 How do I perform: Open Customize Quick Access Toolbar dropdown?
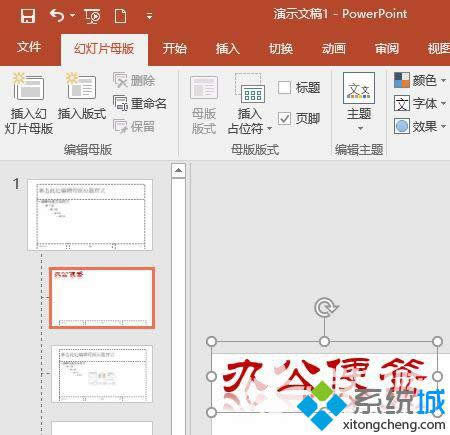(149, 16)
